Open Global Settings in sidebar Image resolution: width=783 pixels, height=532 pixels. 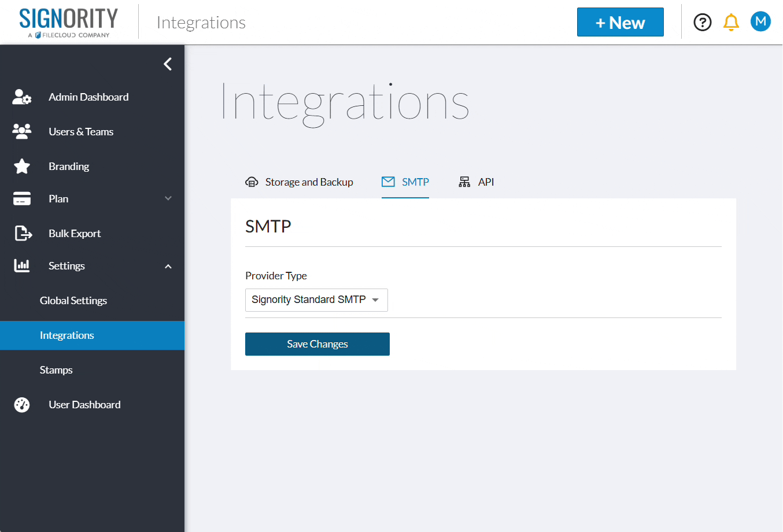pos(73,301)
